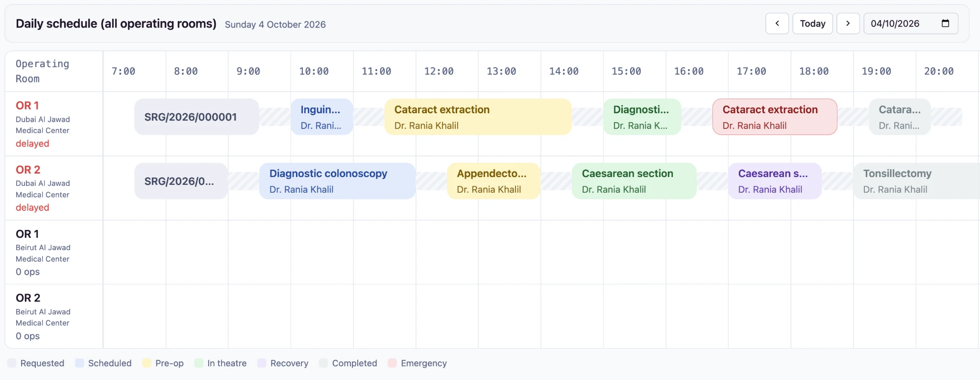Click the In theatre legend swatch
Viewport: 980px width, 380px height.
198,363
